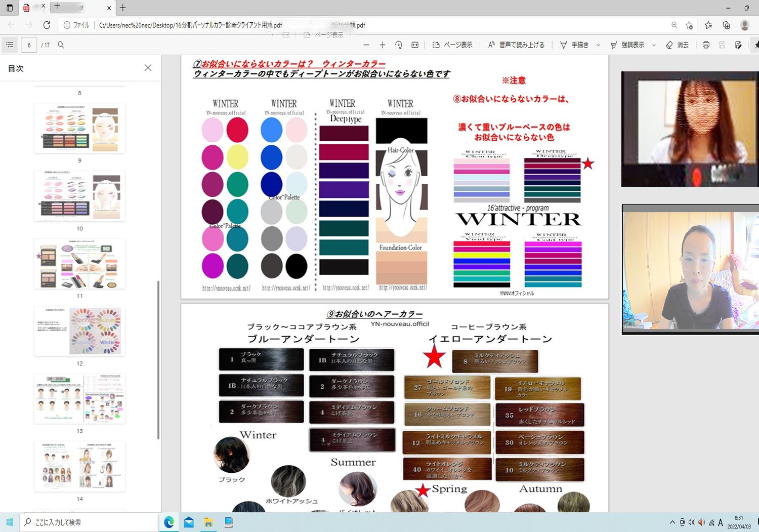
Task: Open File Explorer from the taskbar
Action: coord(208,522)
